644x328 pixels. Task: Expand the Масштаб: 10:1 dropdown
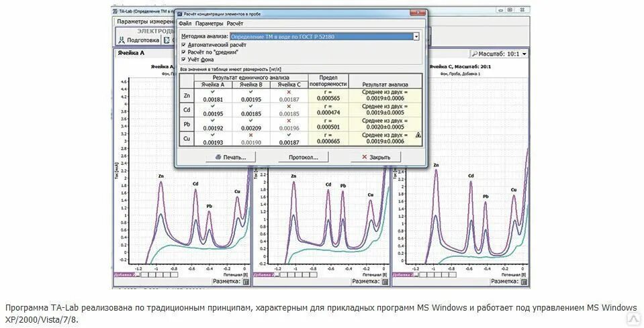[x=524, y=54]
